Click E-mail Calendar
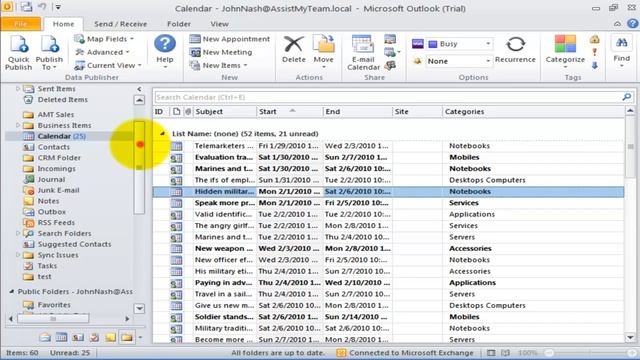Screen dimensions: 640x360 coord(363,53)
